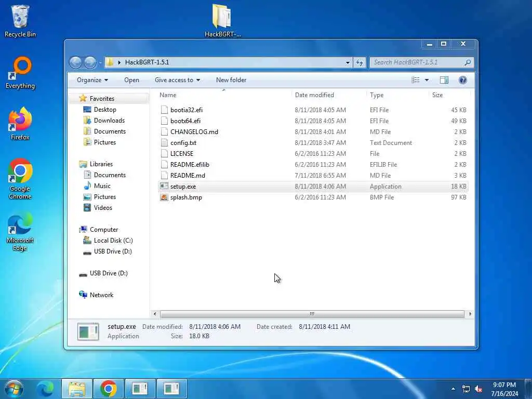The image size is (532, 399).
Task: Open Firefox desktop shortcut
Action: point(20,124)
